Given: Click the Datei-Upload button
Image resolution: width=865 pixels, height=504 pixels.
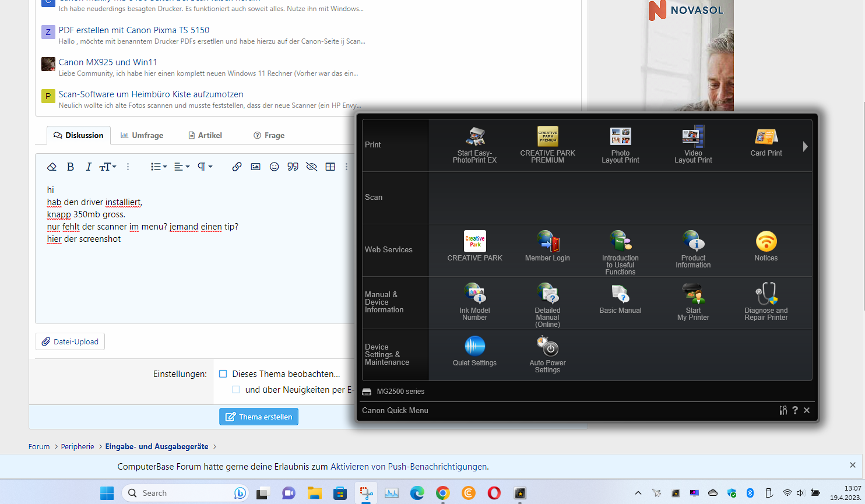Looking at the screenshot, I should tap(70, 341).
